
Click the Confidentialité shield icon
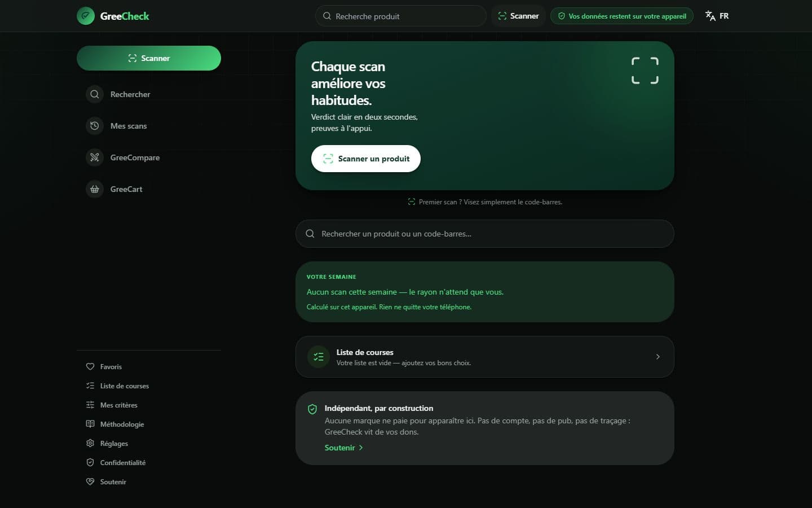(90, 462)
